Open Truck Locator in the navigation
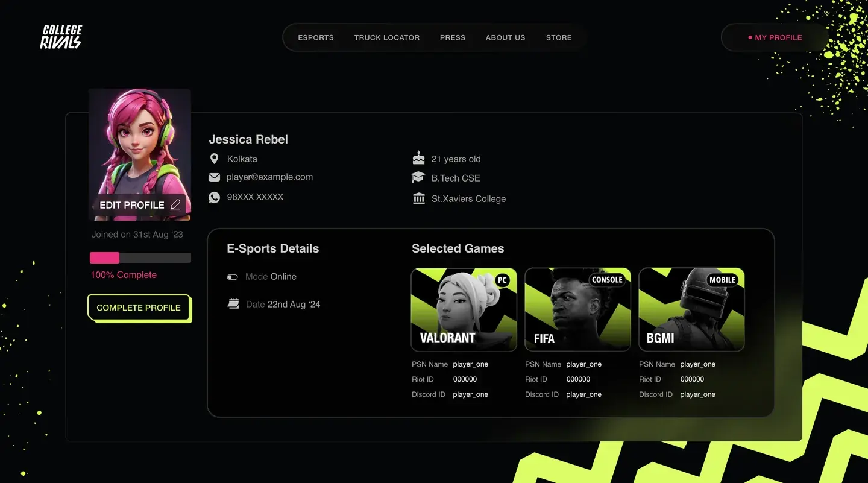Image resolution: width=868 pixels, height=483 pixels. click(x=387, y=37)
